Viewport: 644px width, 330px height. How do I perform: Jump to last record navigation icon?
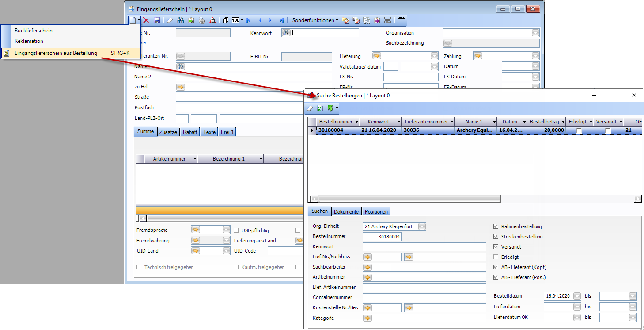click(x=281, y=20)
